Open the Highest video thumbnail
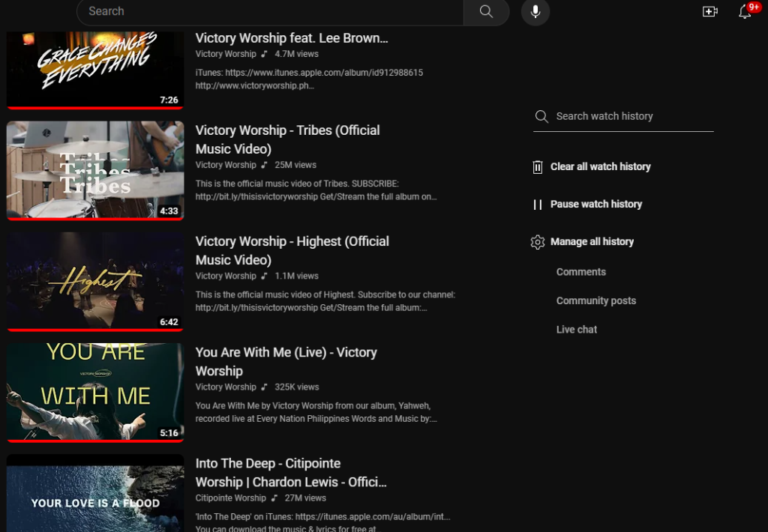 click(x=95, y=282)
